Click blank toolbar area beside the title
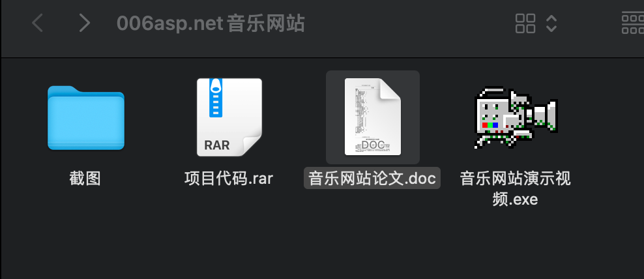The image size is (644, 279). point(411,23)
